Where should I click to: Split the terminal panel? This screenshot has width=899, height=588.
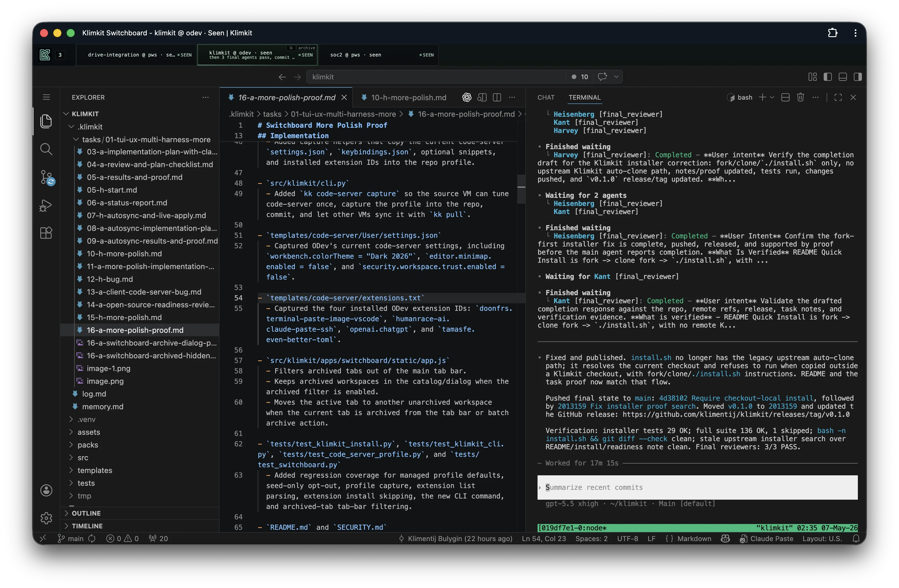785,97
